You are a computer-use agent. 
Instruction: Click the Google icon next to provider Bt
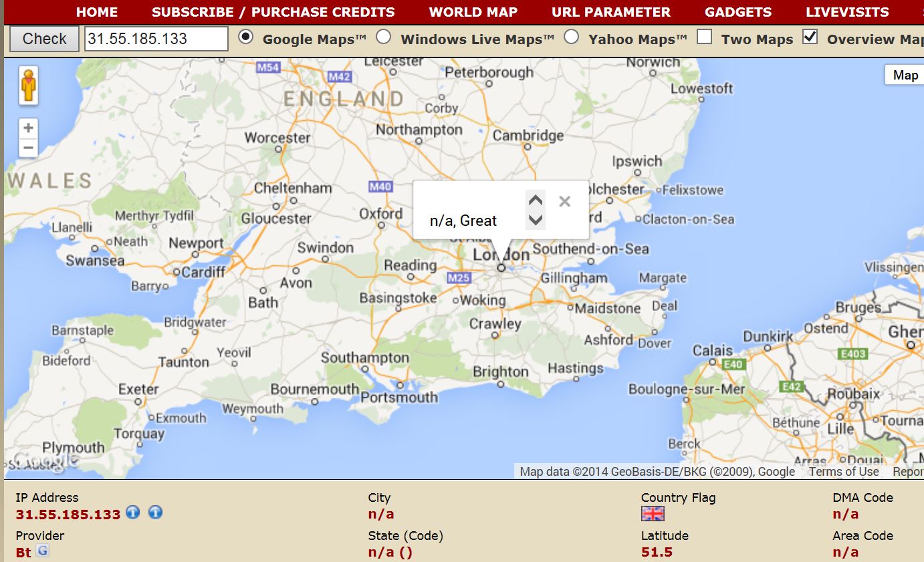point(43,551)
